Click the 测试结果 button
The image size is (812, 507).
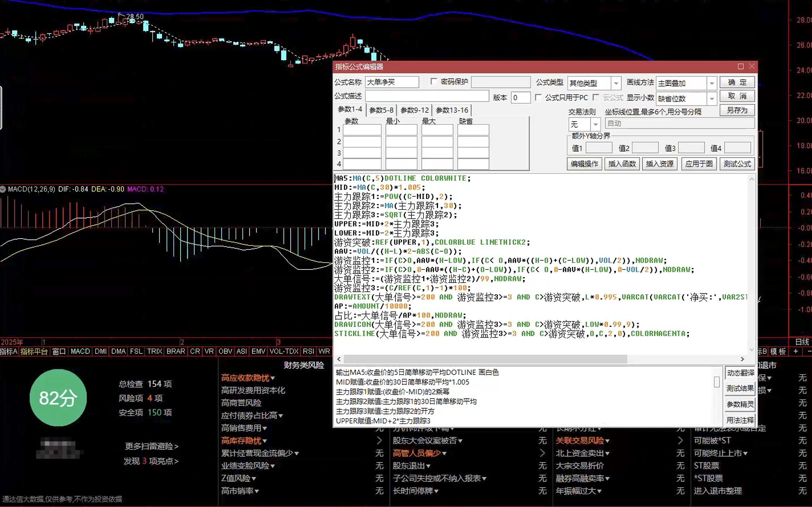point(740,388)
